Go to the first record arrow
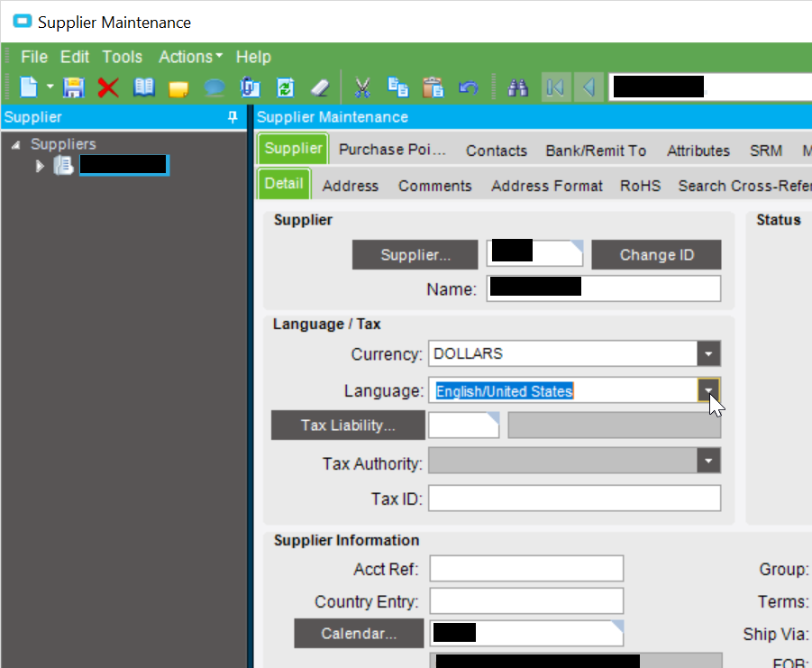The height and width of the screenshot is (668, 812). pyautogui.click(x=556, y=87)
